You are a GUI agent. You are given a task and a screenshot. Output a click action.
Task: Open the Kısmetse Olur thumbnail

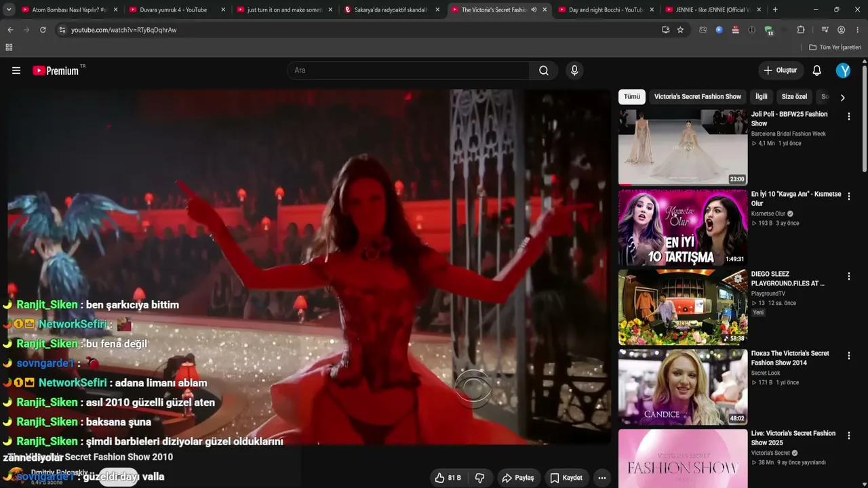point(683,228)
